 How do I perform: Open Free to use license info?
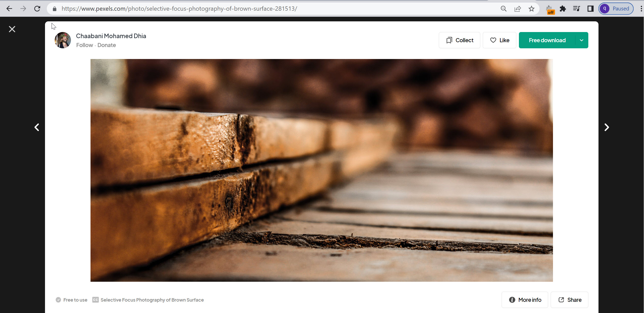tap(71, 300)
